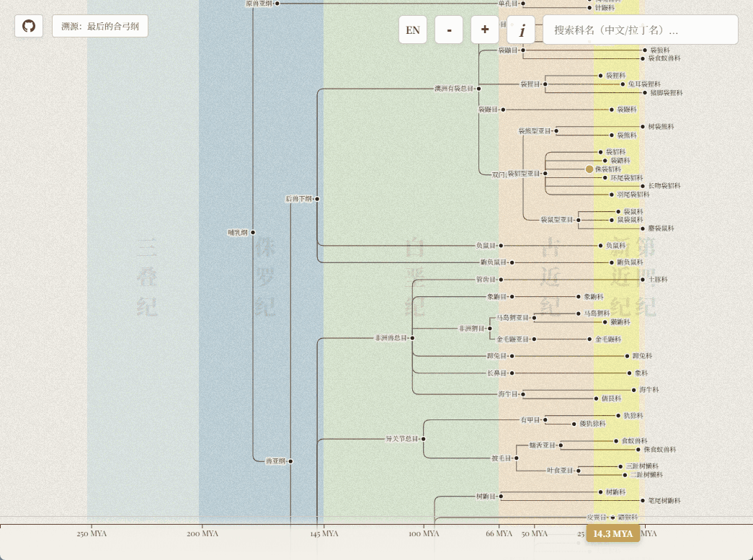This screenshot has width=753, height=560.
Task: Open the 土豚科 family leaf
Action: pyautogui.click(x=643, y=279)
